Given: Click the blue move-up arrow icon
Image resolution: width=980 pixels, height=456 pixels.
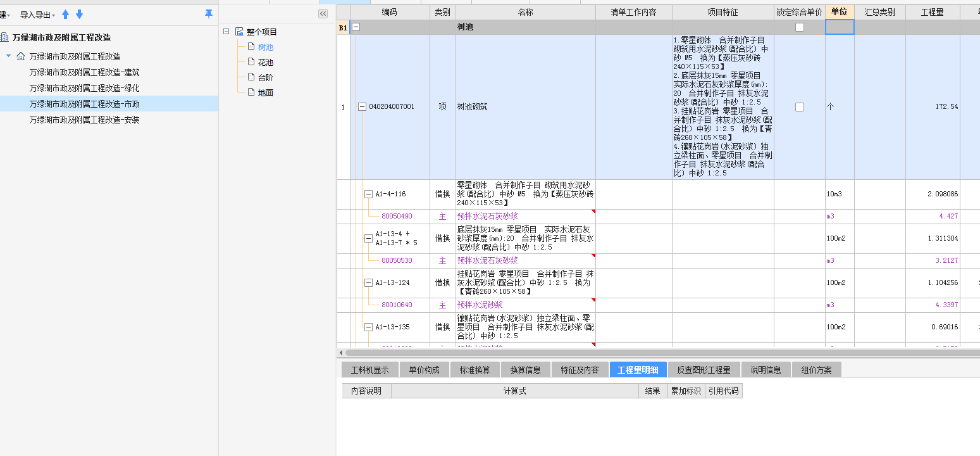Looking at the screenshot, I should pos(65,15).
